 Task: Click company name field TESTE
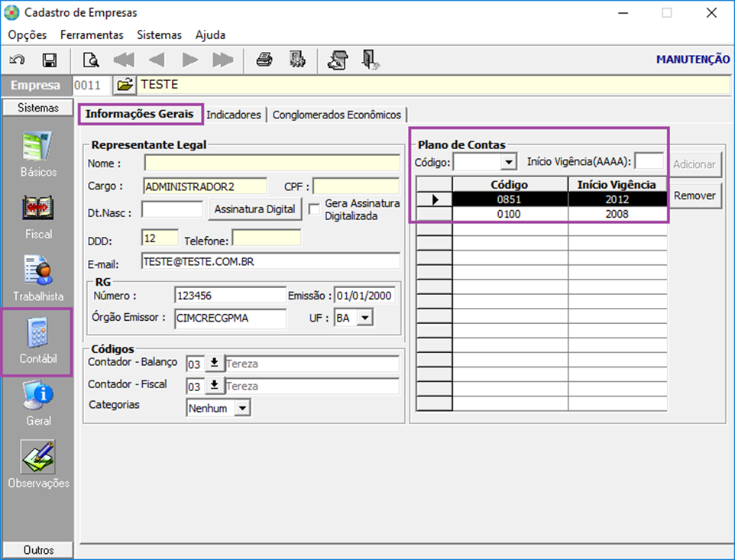click(x=434, y=85)
